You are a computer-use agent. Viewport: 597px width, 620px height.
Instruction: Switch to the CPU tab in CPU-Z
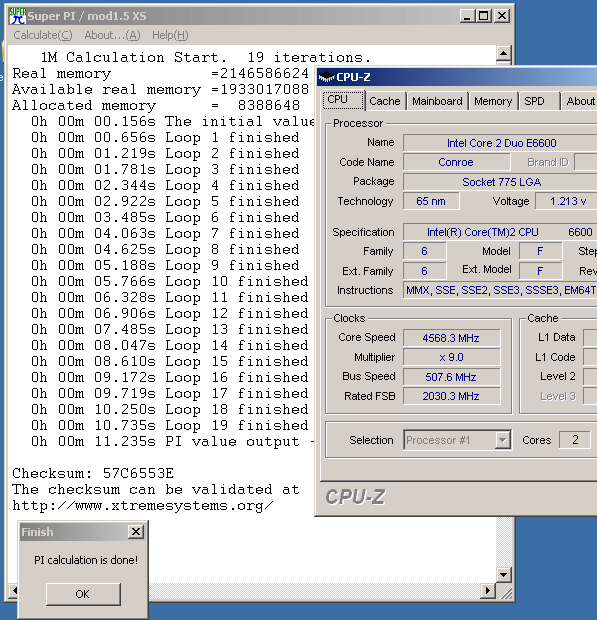(x=343, y=100)
